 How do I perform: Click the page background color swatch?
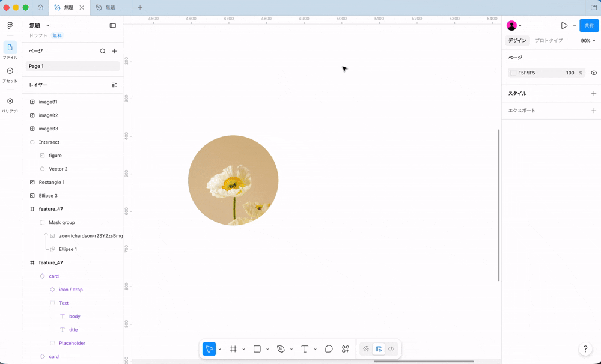(513, 73)
